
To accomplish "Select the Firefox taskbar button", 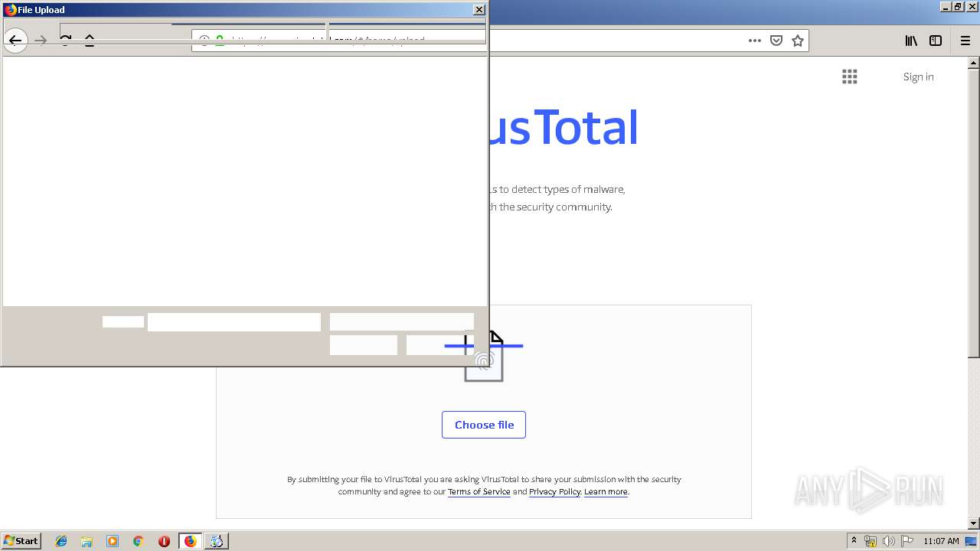I will tap(190, 541).
